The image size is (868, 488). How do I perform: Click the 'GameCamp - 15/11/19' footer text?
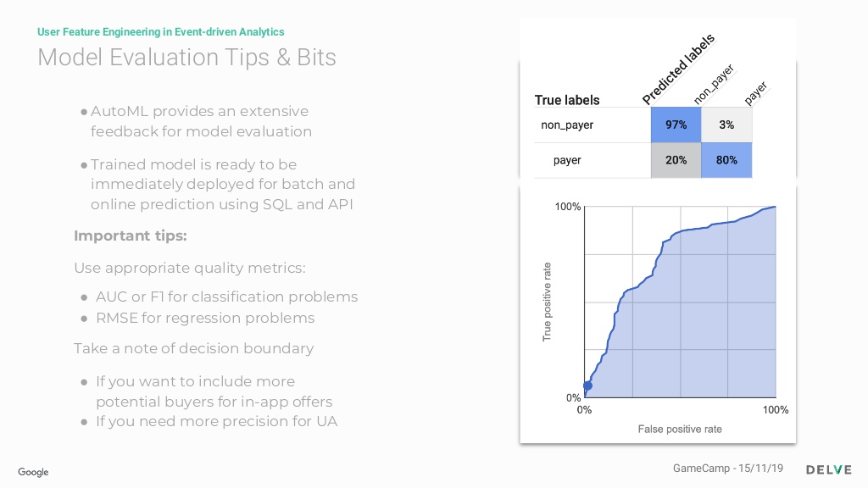click(x=728, y=468)
